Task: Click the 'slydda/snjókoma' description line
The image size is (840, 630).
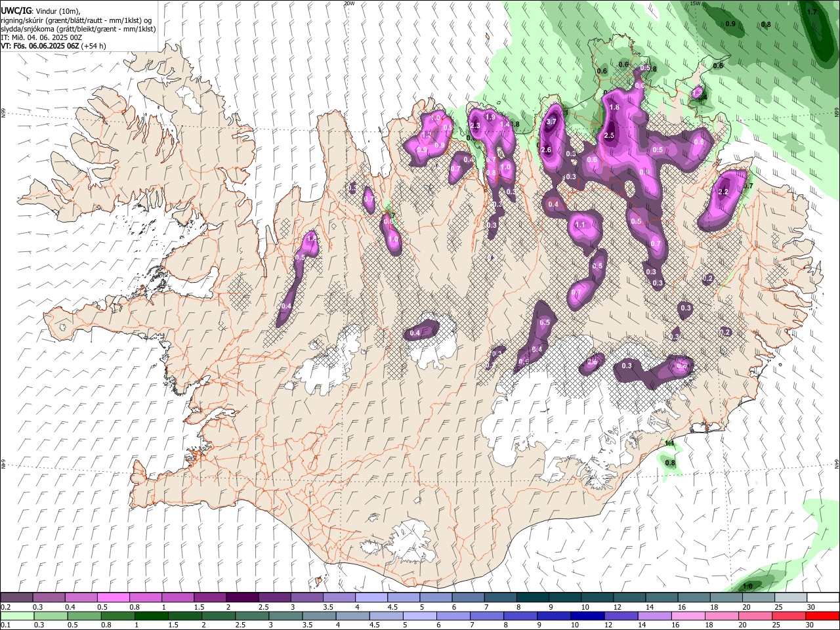Action: (78, 29)
